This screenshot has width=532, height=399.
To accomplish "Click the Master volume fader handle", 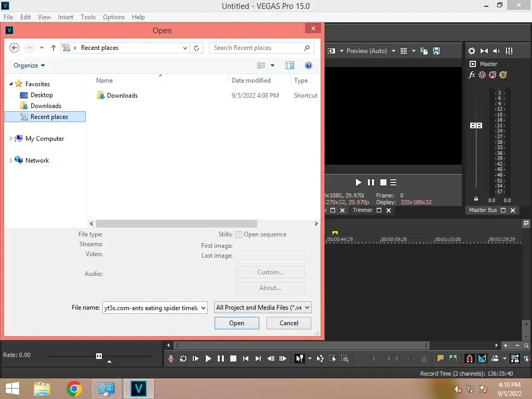I will [476, 126].
